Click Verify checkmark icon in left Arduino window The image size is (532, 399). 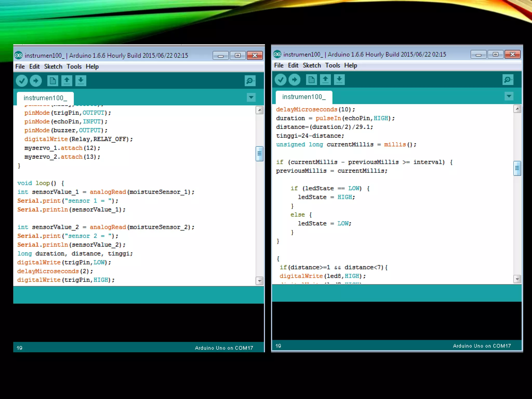[x=22, y=81]
